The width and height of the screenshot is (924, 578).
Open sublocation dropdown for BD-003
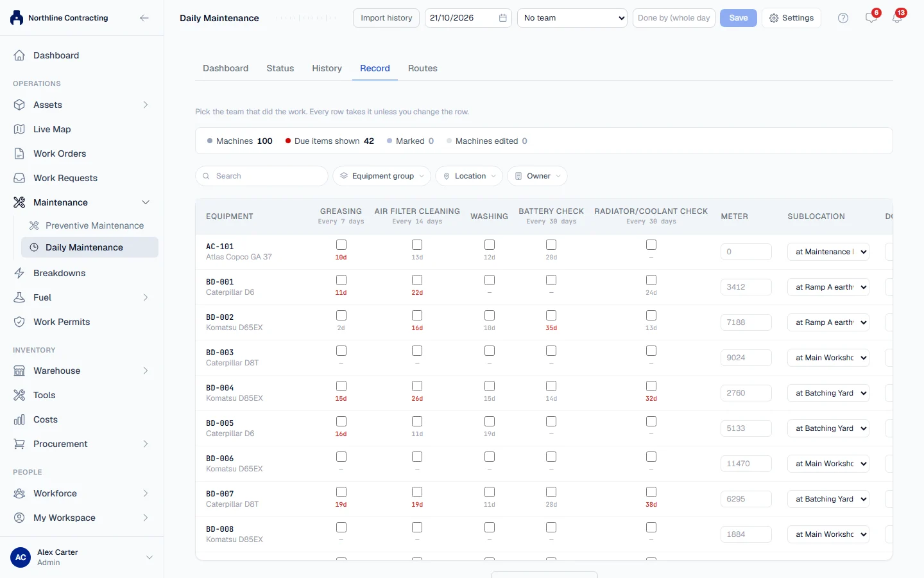point(828,358)
